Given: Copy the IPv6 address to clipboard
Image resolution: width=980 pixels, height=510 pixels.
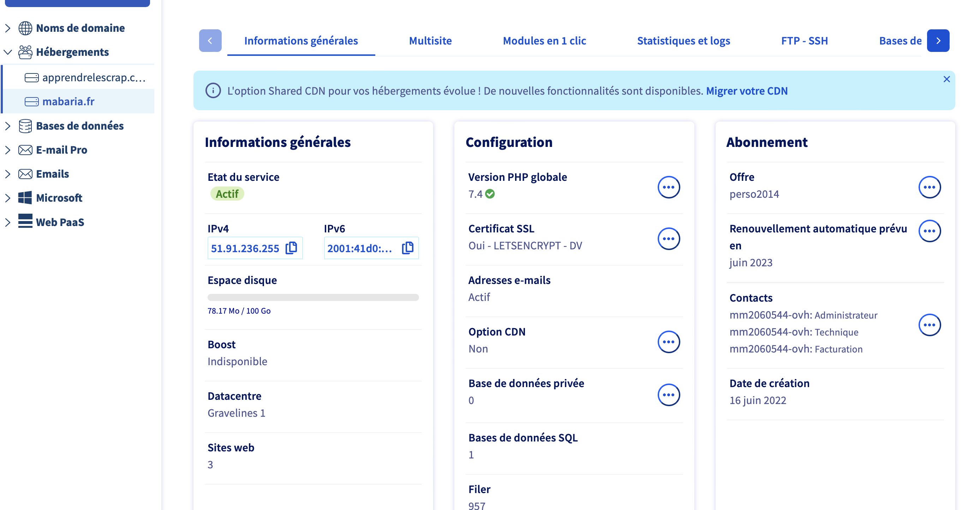Looking at the screenshot, I should [408, 248].
